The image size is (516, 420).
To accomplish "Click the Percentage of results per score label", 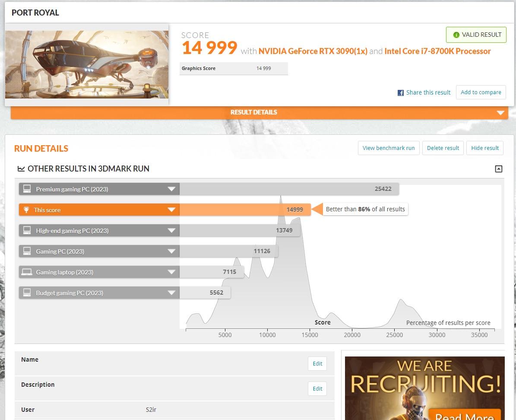I will pos(448,323).
